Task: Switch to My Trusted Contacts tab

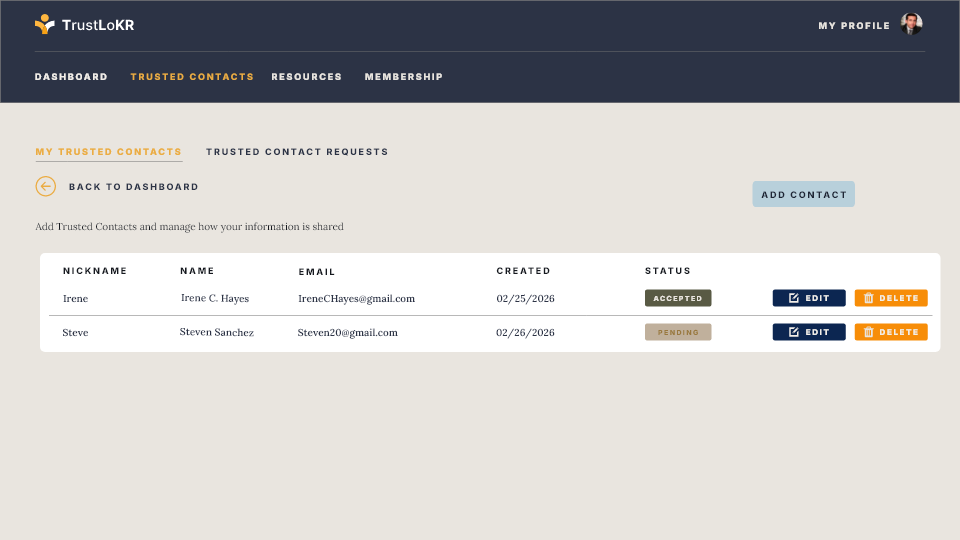Action: click(108, 151)
